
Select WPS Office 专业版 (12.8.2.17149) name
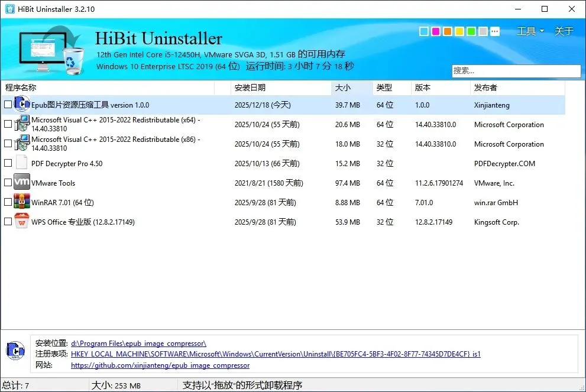coord(83,222)
